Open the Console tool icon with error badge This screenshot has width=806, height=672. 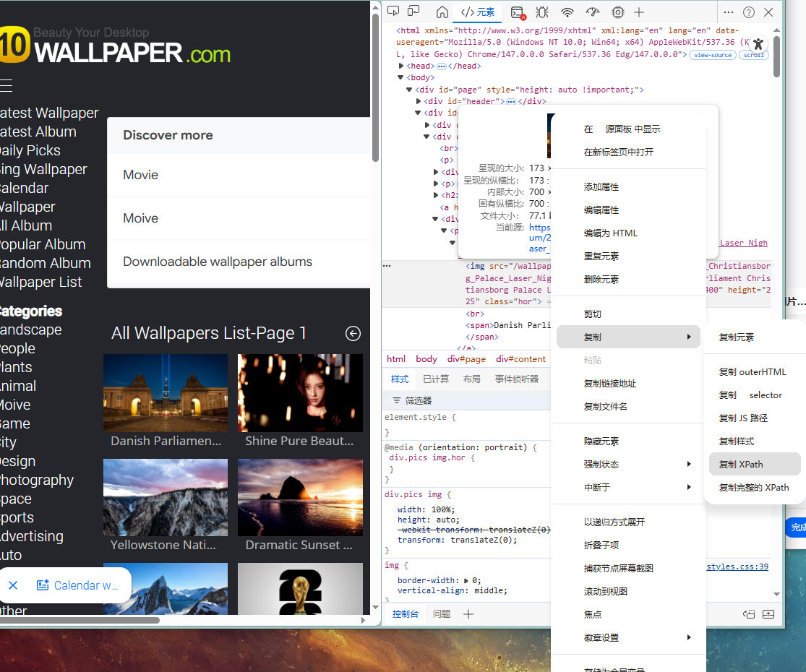tap(518, 12)
